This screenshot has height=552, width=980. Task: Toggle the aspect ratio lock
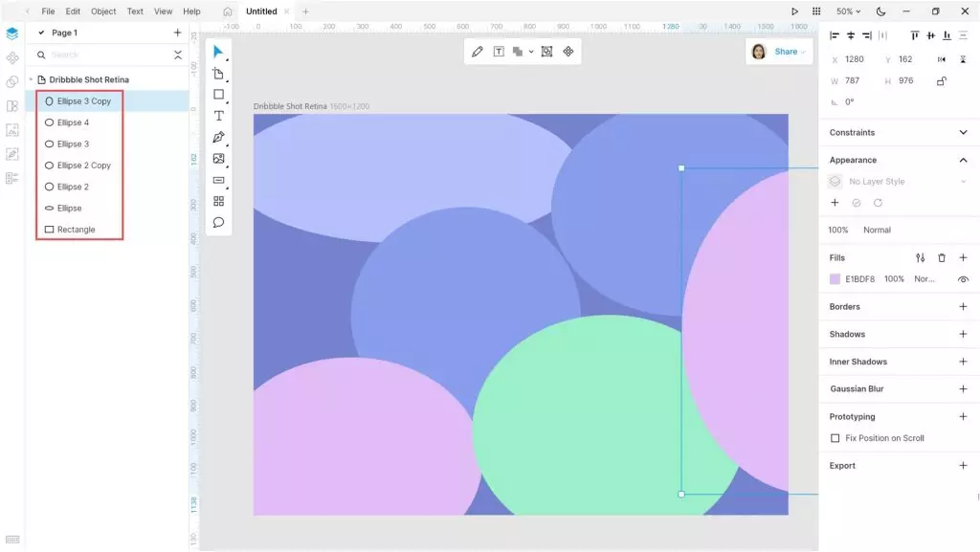942,80
